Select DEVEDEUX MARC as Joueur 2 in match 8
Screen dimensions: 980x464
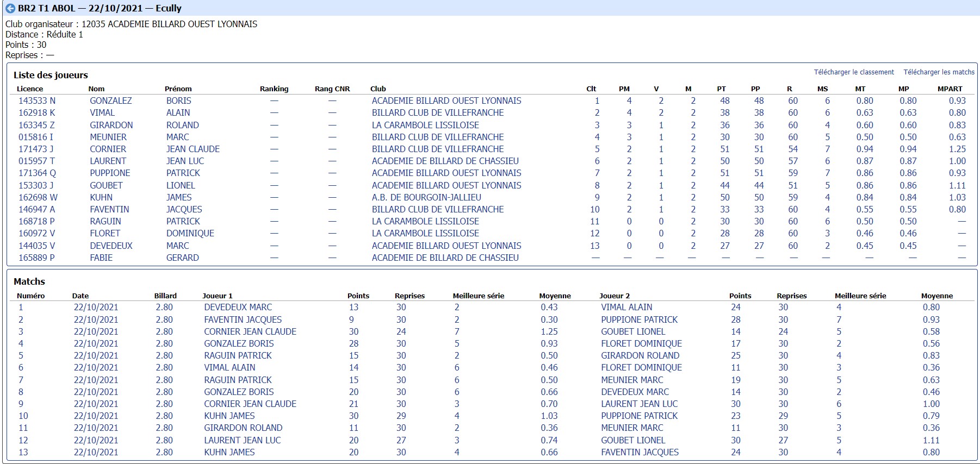[635, 392]
